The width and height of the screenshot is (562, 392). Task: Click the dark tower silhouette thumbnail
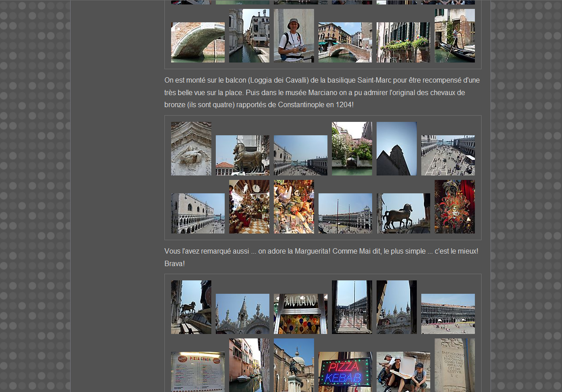(x=396, y=149)
